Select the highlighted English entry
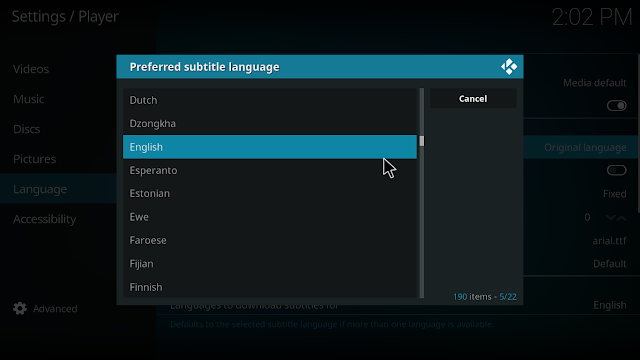Image resolution: width=640 pixels, height=360 pixels. (270, 147)
